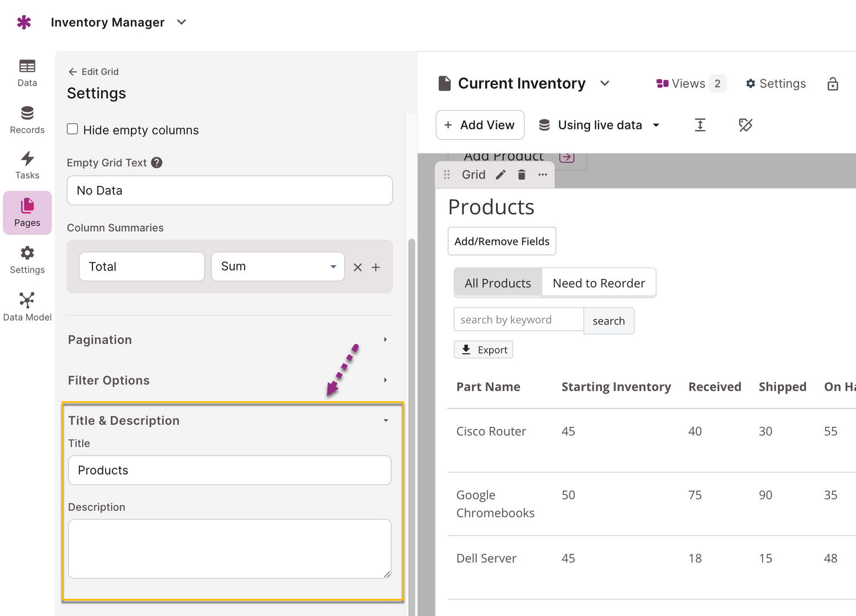
Task: Select the All Products tab
Action: 498,283
